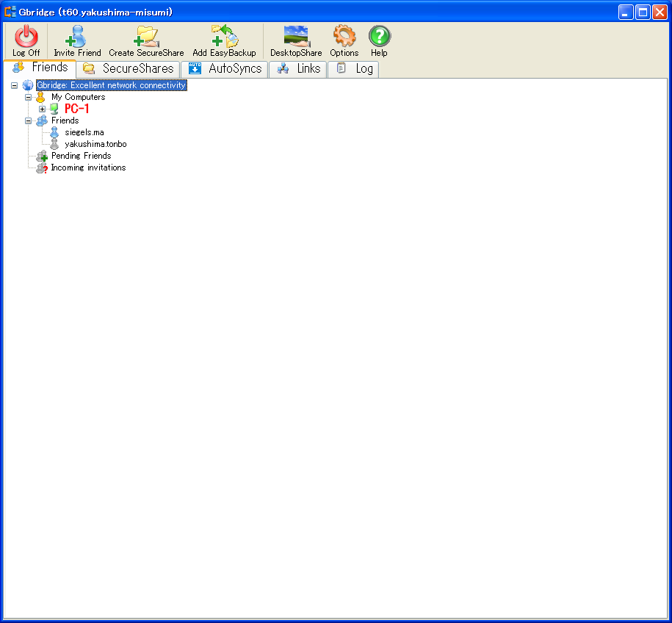Click the green PC-1 computer icon
Viewport: 672px width, 623px height.
54,109
